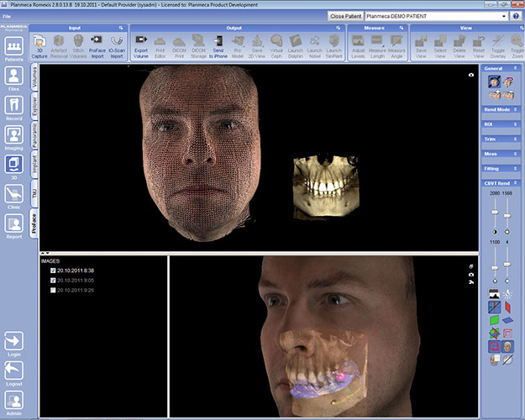Click camera snapshot icon in top view
Image resolution: width=525 pixels, height=420 pixels.
pos(471,75)
